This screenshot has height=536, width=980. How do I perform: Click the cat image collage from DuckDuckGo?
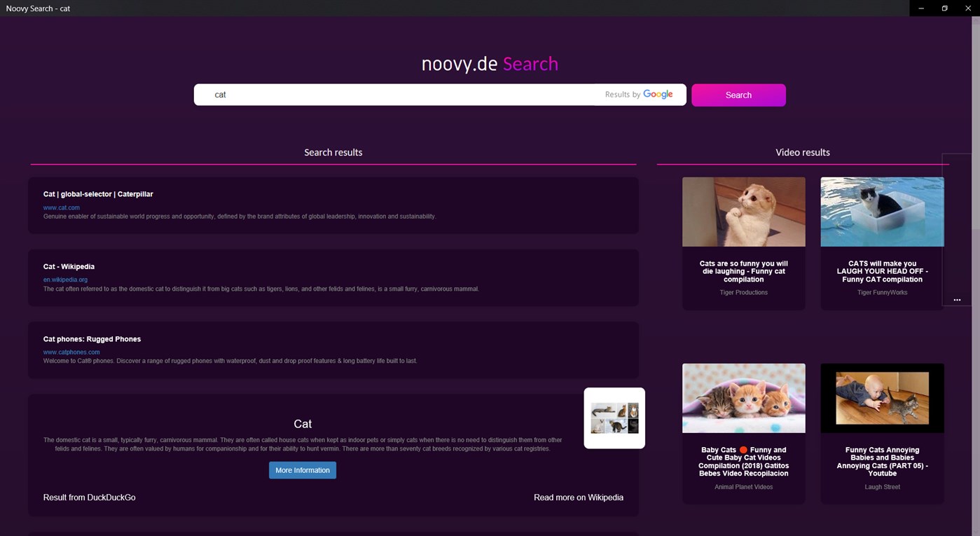coord(614,418)
